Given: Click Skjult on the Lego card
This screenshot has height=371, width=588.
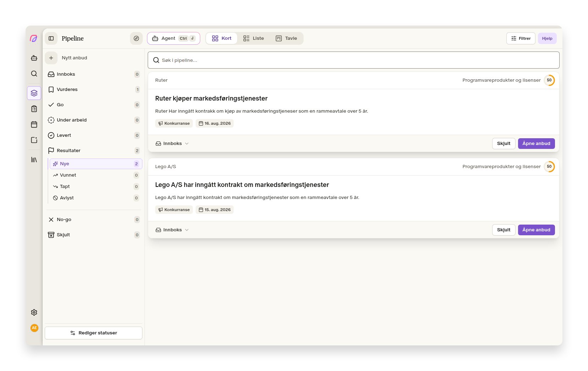Looking at the screenshot, I should pos(503,230).
